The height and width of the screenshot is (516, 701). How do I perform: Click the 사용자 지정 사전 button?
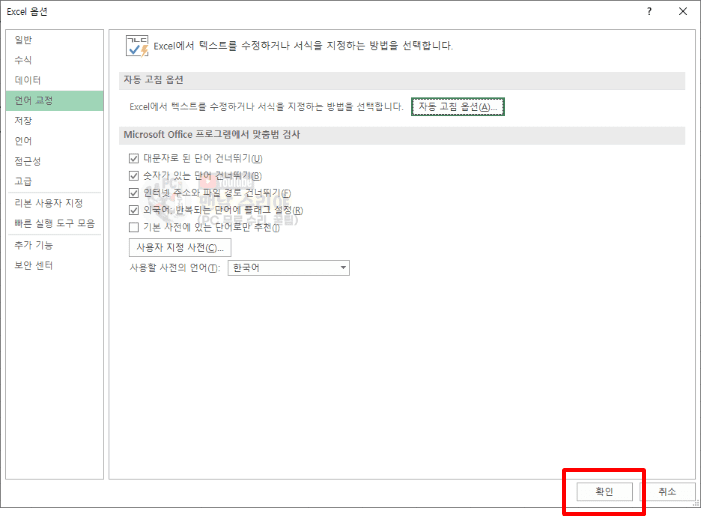coord(180,247)
